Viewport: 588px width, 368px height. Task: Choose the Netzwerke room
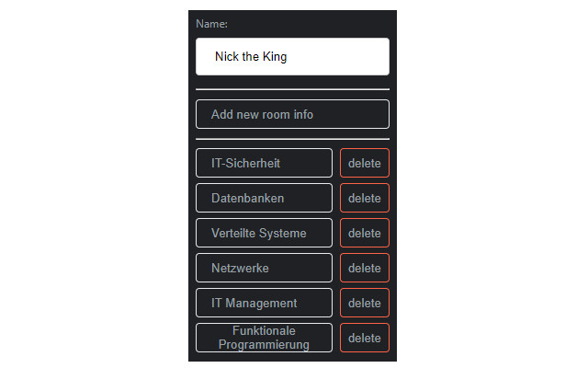(x=264, y=268)
